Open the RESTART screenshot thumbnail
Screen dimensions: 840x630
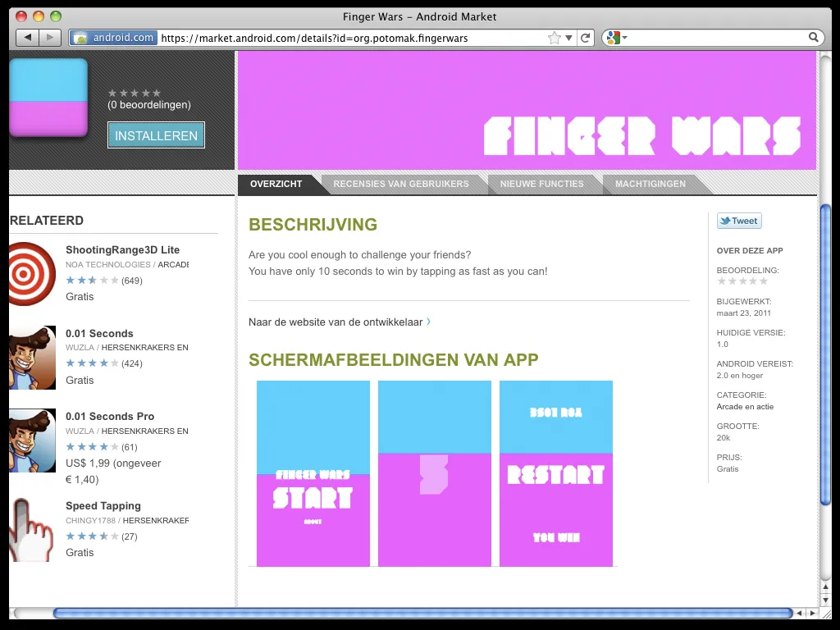(x=556, y=473)
